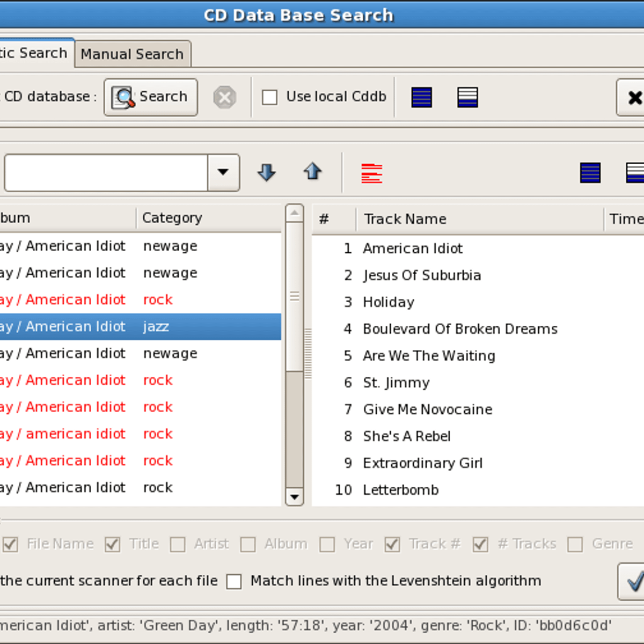The width and height of the screenshot is (644, 644).
Task: Open the search words dropdown arrow
Action: [223, 173]
